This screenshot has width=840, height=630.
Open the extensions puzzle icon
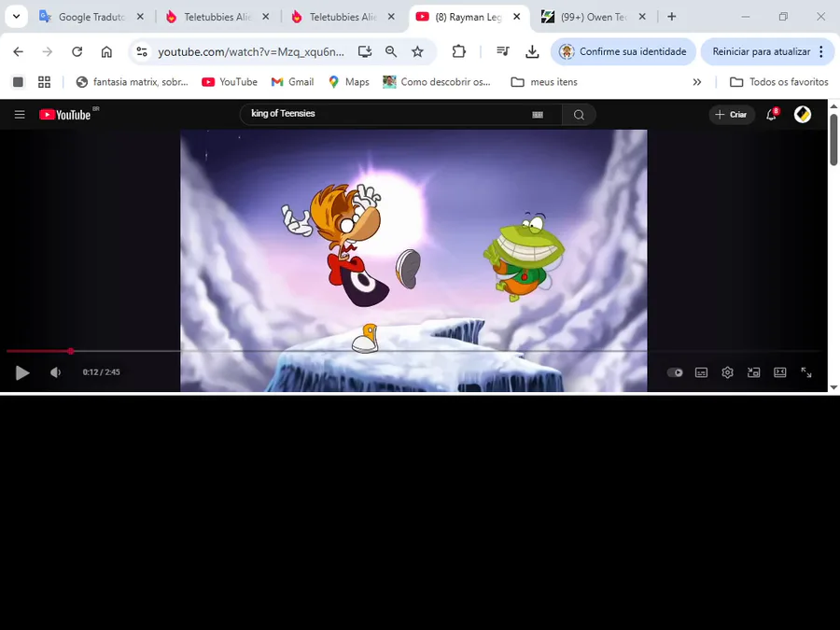pos(458,51)
